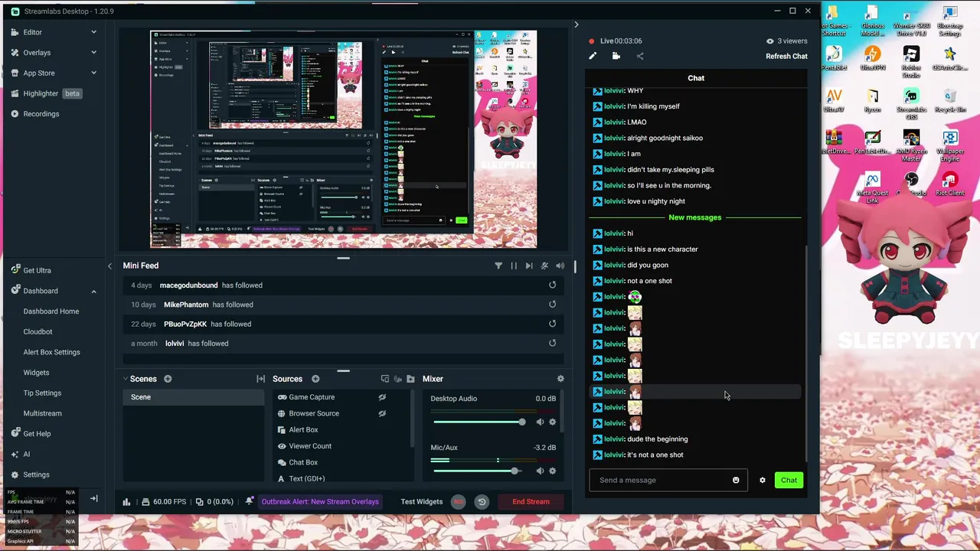Open the Add folder icon in Sources header
980x551 pixels.
(x=410, y=379)
